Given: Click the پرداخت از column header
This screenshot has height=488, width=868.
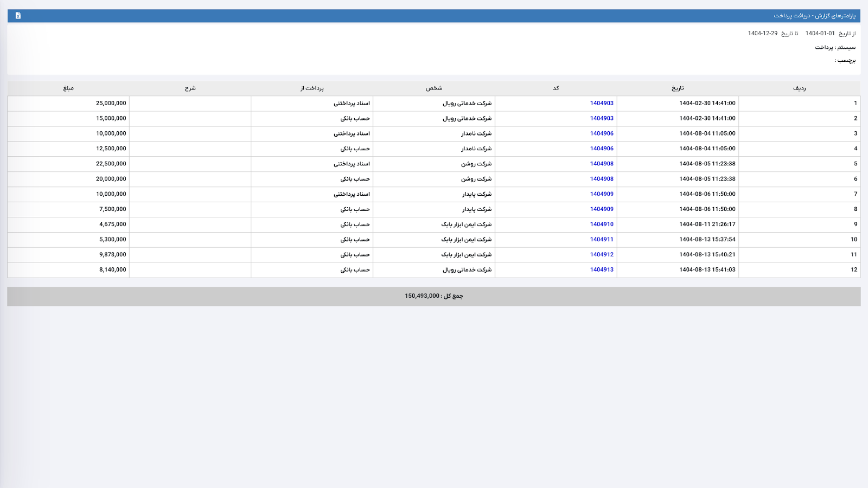Looking at the screenshot, I should [x=312, y=88].
